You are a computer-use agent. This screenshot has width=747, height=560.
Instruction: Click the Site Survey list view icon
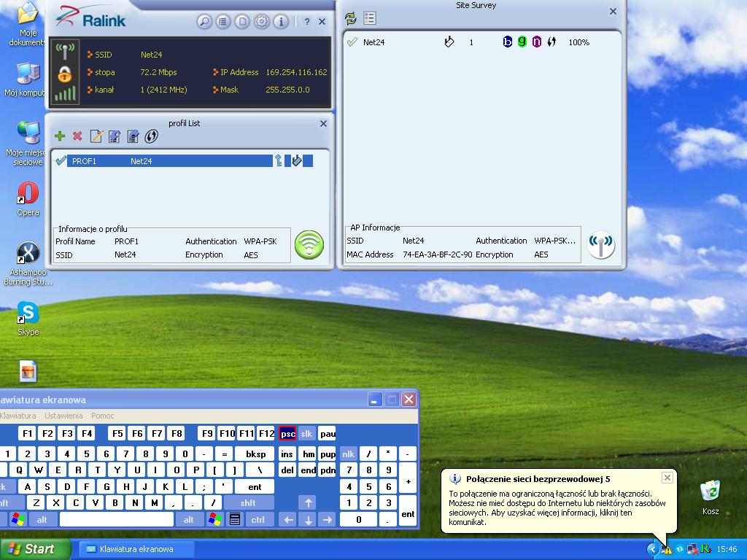370,18
